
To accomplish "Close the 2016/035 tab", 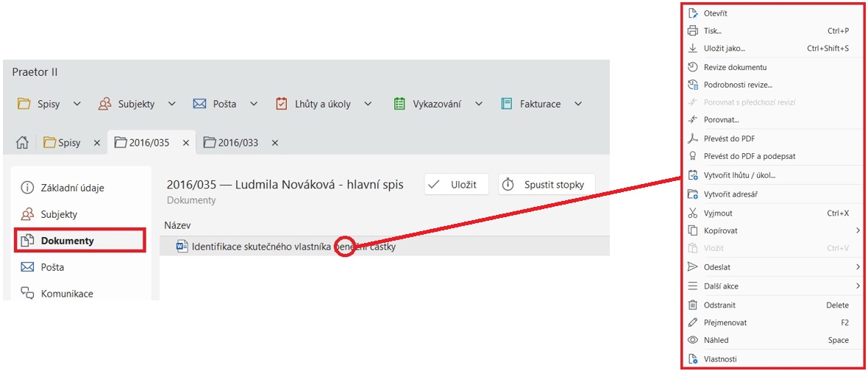I will pyautogui.click(x=186, y=143).
